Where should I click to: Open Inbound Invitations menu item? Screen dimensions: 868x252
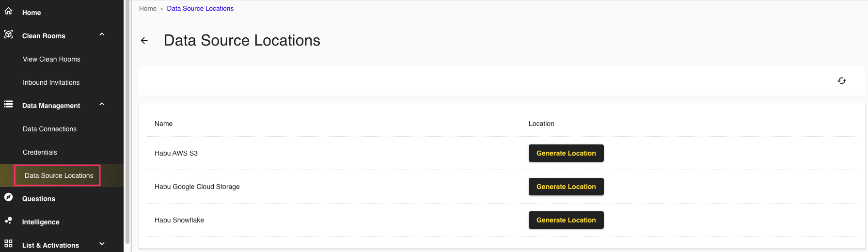pos(51,82)
